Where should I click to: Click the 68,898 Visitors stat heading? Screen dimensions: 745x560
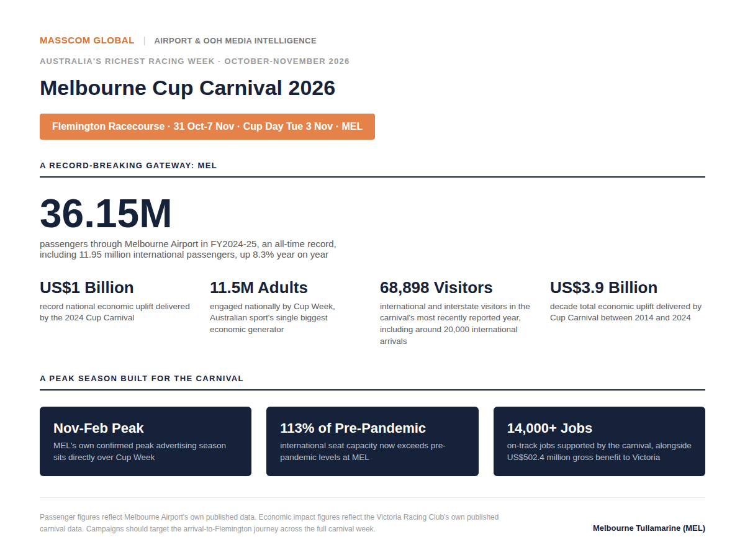point(436,287)
